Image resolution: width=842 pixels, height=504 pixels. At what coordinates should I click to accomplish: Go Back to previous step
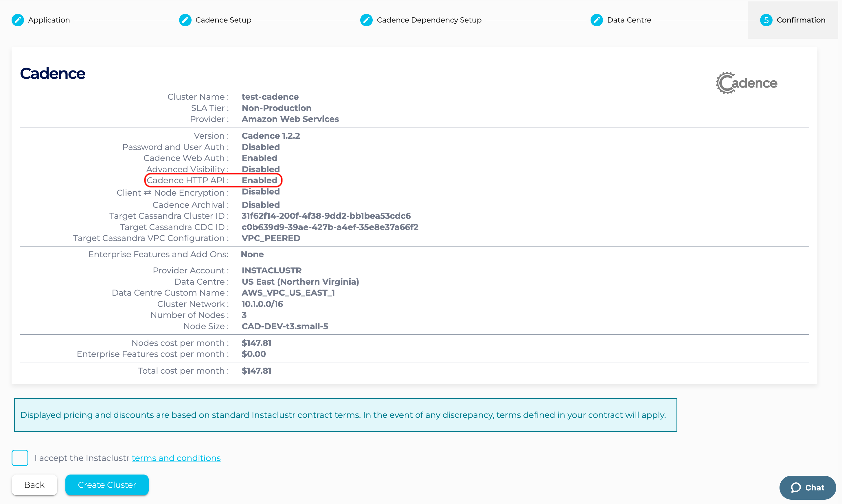click(34, 485)
